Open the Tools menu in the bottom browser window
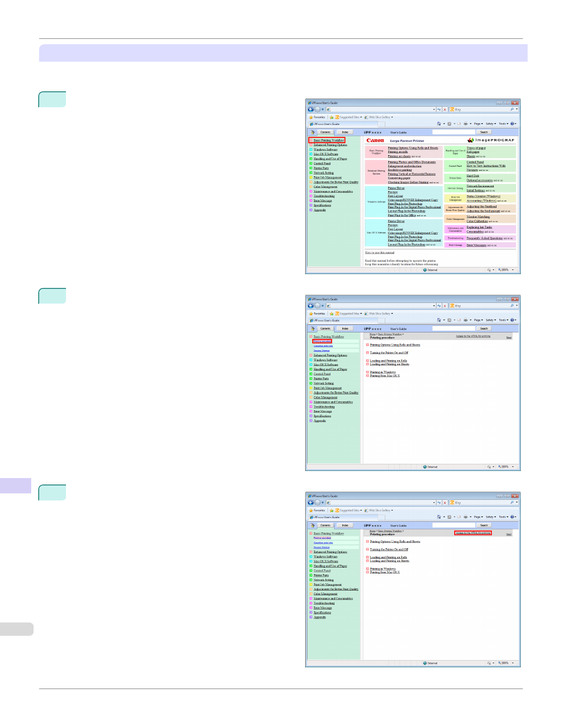The image size is (562, 728). click(x=503, y=517)
